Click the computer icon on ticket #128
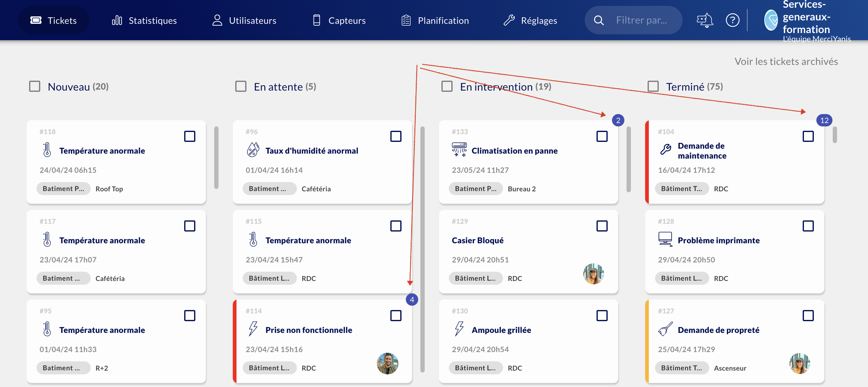868x387 pixels. tap(665, 239)
